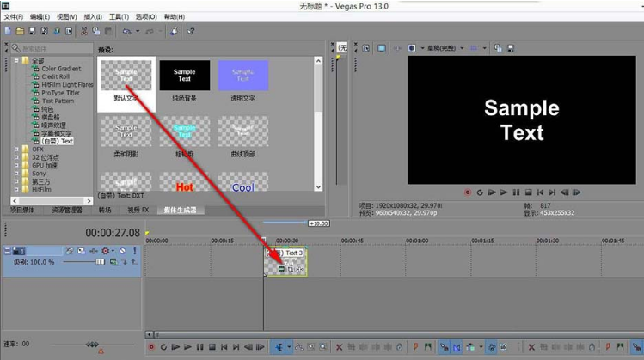
Task: Expand the Sony folder in the tree
Action: (x=16, y=174)
